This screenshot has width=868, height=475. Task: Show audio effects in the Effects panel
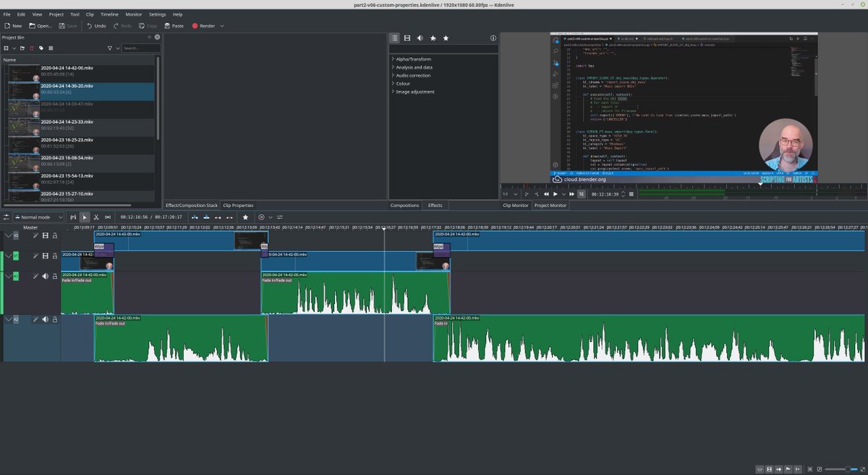pyautogui.click(x=420, y=38)
